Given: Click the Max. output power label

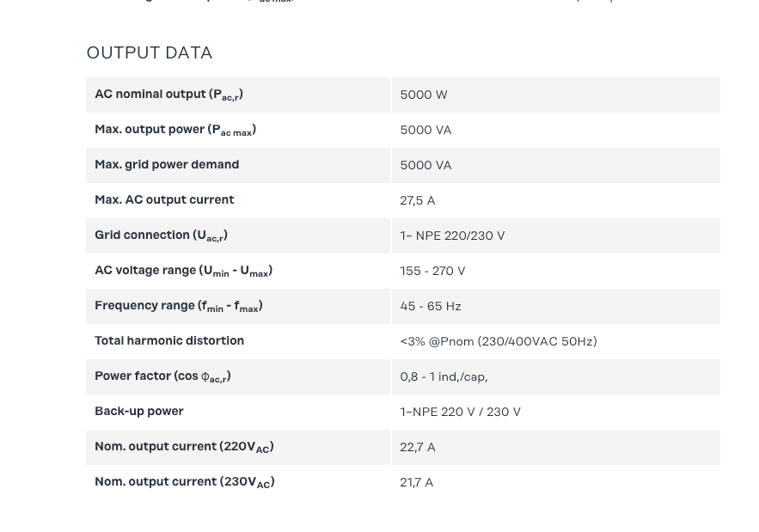Looking at the screenshot, I should pos(175,130).
